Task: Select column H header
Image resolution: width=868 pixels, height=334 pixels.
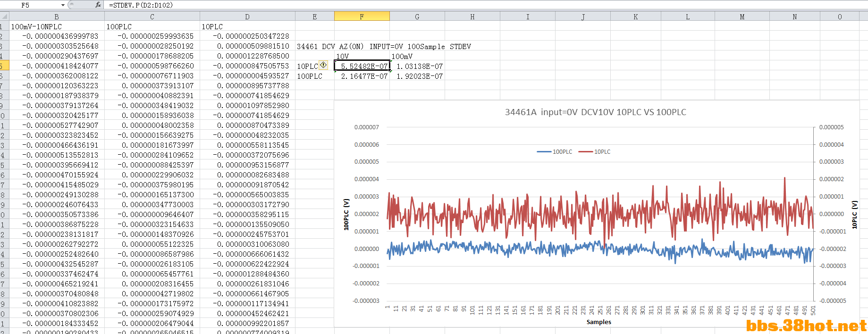Action: [472, 17]
